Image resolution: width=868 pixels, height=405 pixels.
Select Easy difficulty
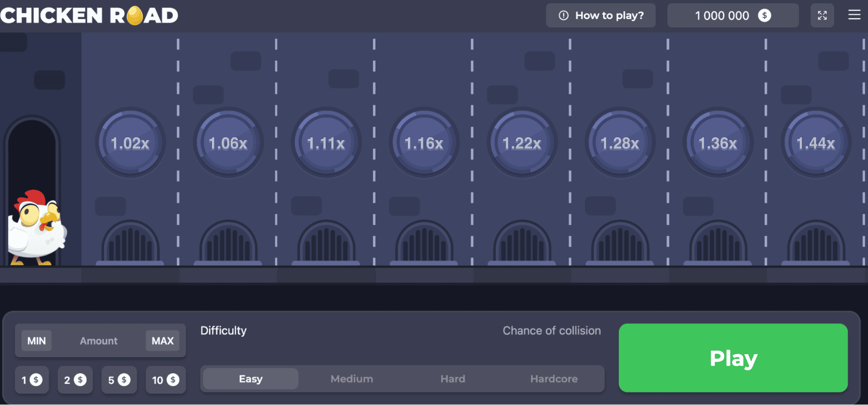click(x=251, y=379)
